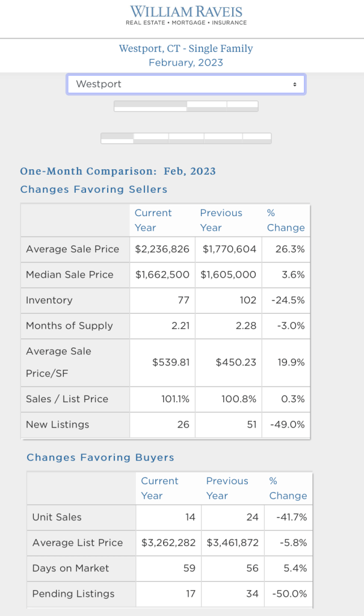Select the first segment of the lower five-part tab bar
The image size is (364, 616).
pyautogui.click(x=117, y=138)
